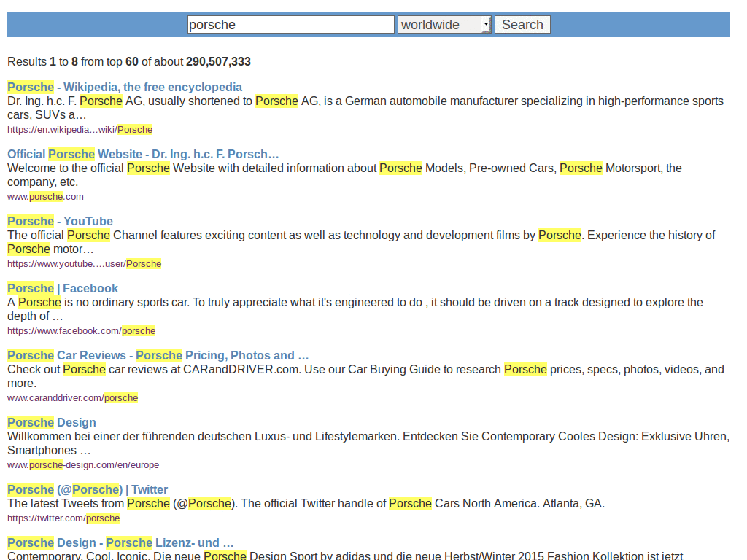Viewport: 747px width, 560px height.
Task: Open the Porsche Wikipedia result title
Action: (124, 87)
